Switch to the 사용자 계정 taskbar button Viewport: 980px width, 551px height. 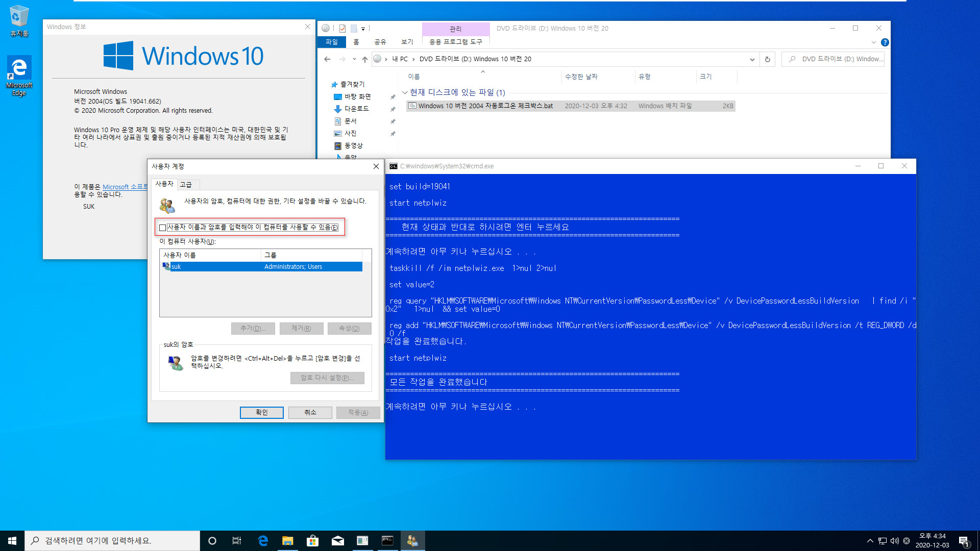coord(413,541)
